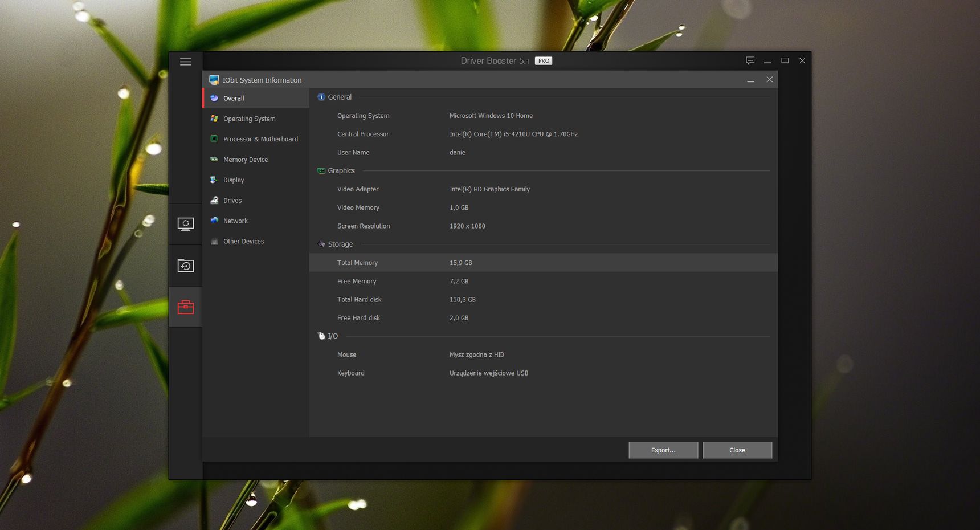Screen dimensions: 980x530
Task: Click the '15,9 GB' total memory value
Action: point(460,263)
